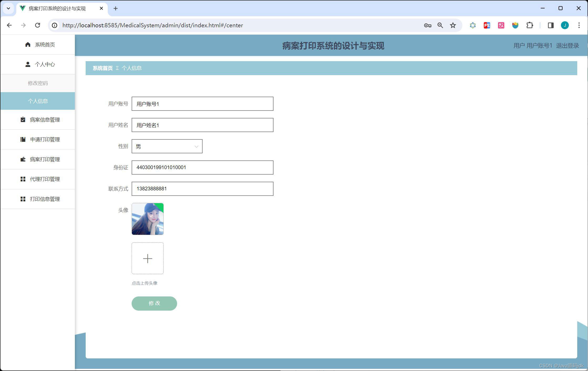
Task: Select 修改密码 in the sidebar
Action: tap(38, 83)
